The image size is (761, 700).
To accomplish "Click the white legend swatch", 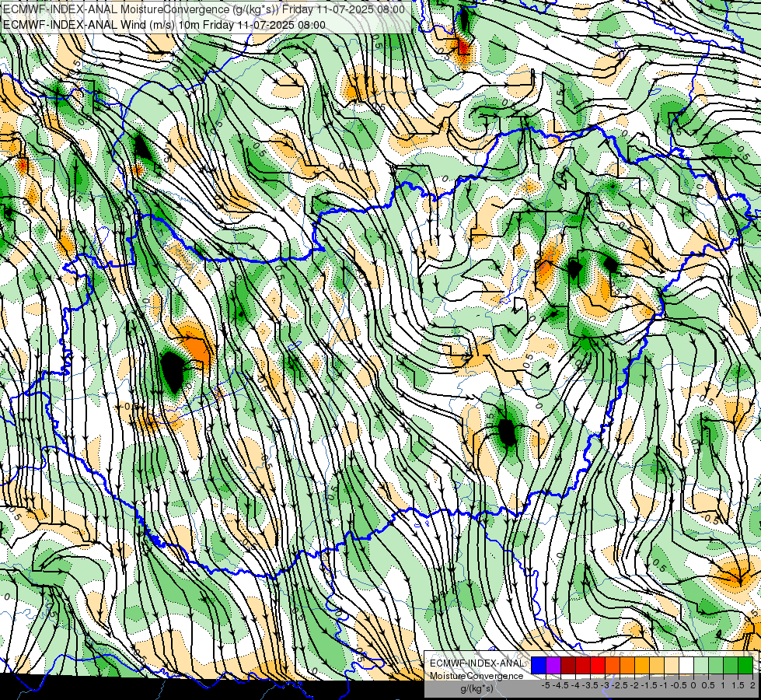I will (686, 665).
